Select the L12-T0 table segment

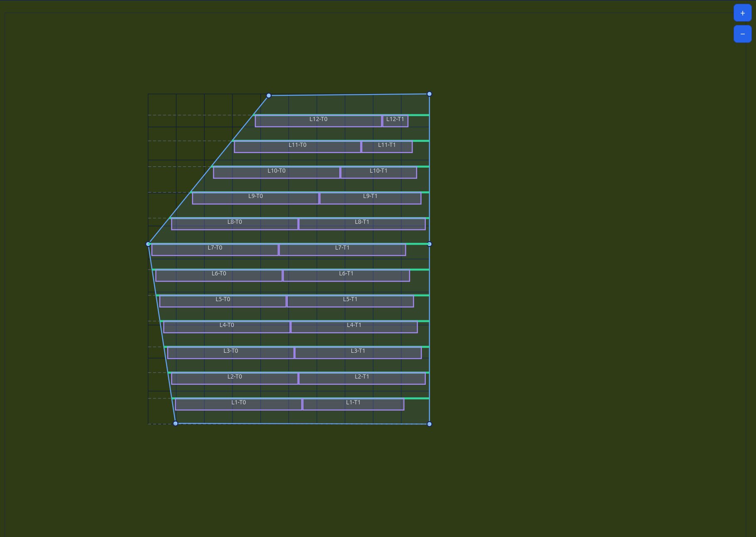click(318, 119)
